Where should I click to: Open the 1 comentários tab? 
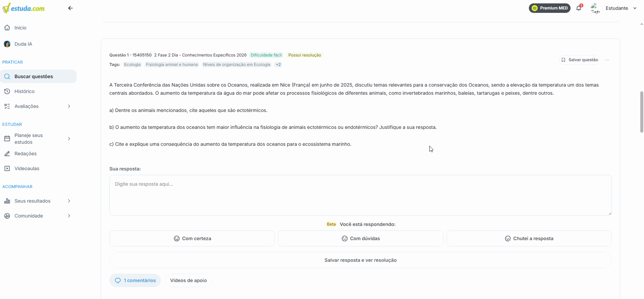coord(135,280)
